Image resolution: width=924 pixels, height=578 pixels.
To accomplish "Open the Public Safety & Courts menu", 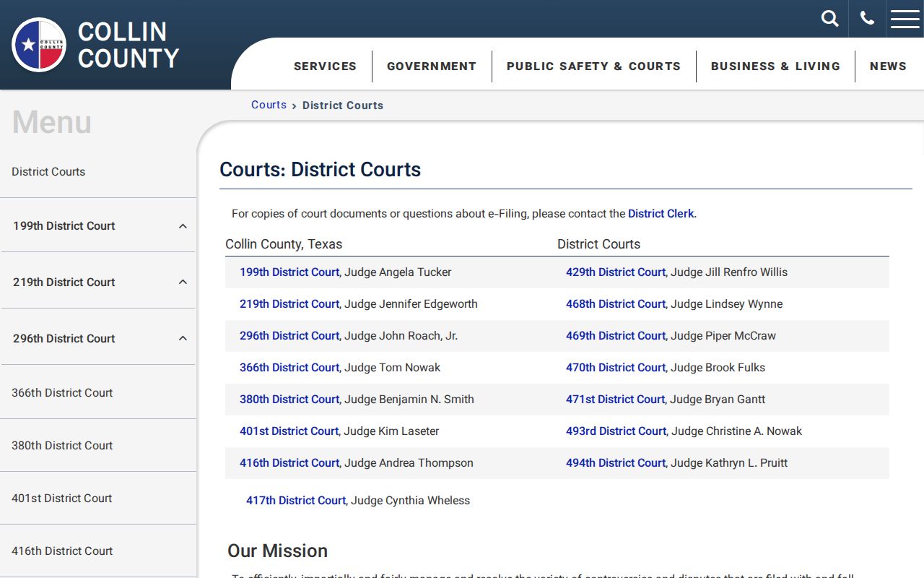I will click(x=593, y=66).
